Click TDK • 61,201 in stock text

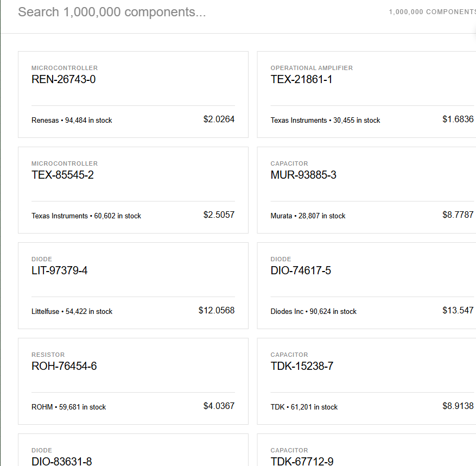click(x=304, y=407)
